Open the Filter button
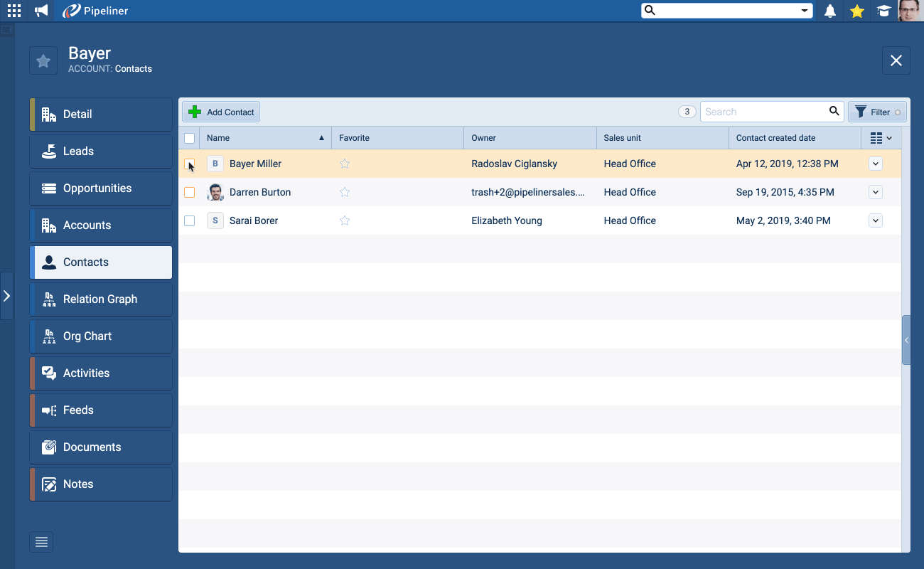The image size is (924, 569). [x=877, y=112]
